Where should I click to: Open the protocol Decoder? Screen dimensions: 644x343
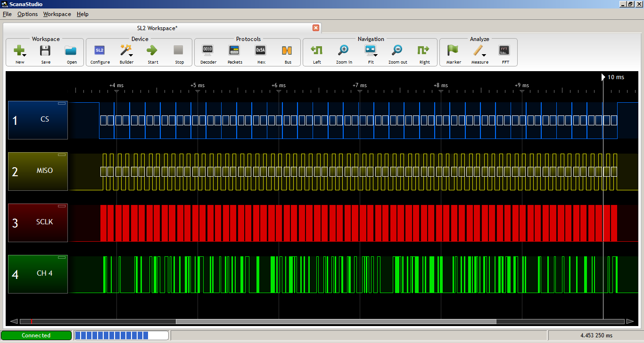(208, 52)
